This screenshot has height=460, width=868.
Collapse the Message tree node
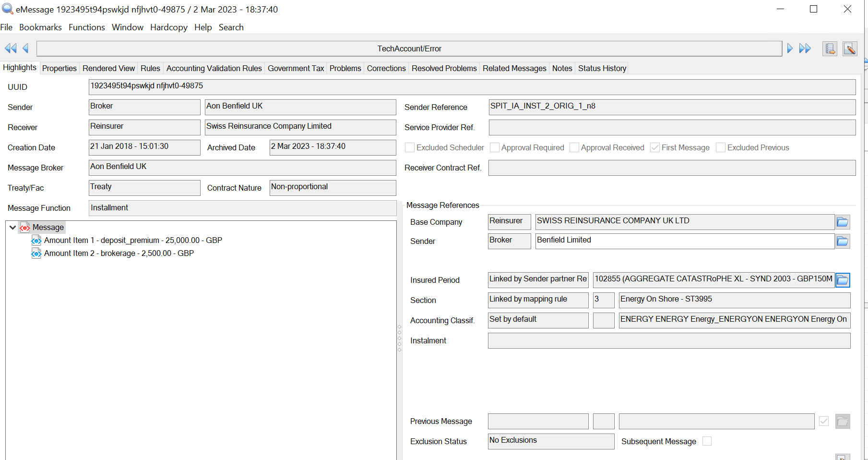coord(12,227)
